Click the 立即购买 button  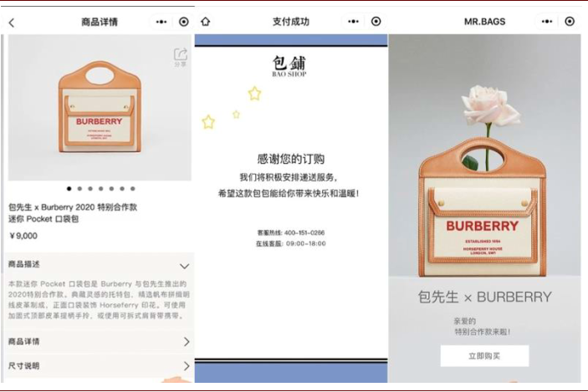pos(484,356)
